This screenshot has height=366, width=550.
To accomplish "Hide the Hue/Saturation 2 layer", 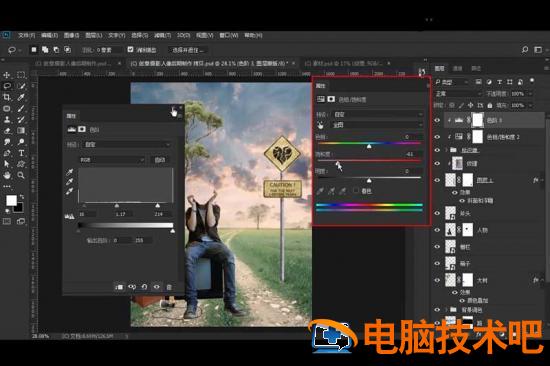I will pos(437,137).
